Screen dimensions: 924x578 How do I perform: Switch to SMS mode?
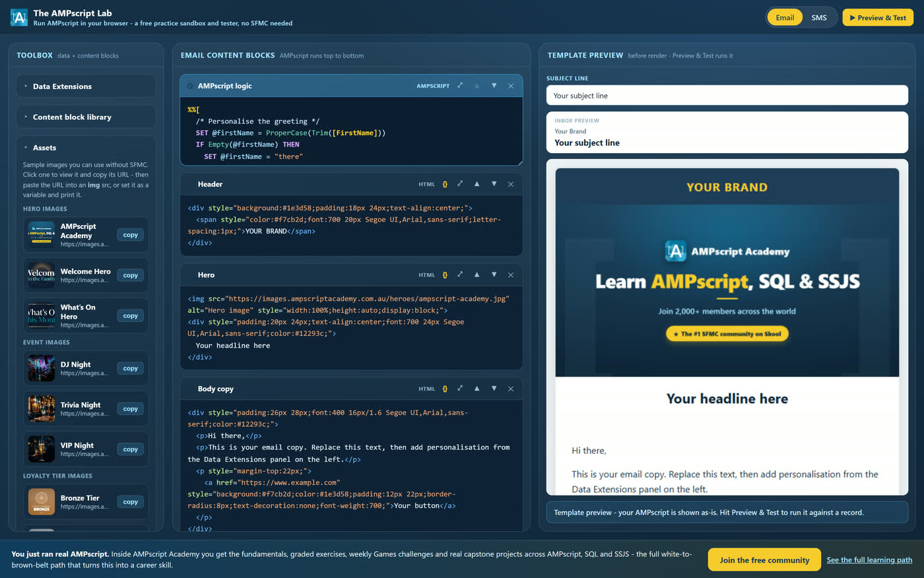(x=819, y=18)
